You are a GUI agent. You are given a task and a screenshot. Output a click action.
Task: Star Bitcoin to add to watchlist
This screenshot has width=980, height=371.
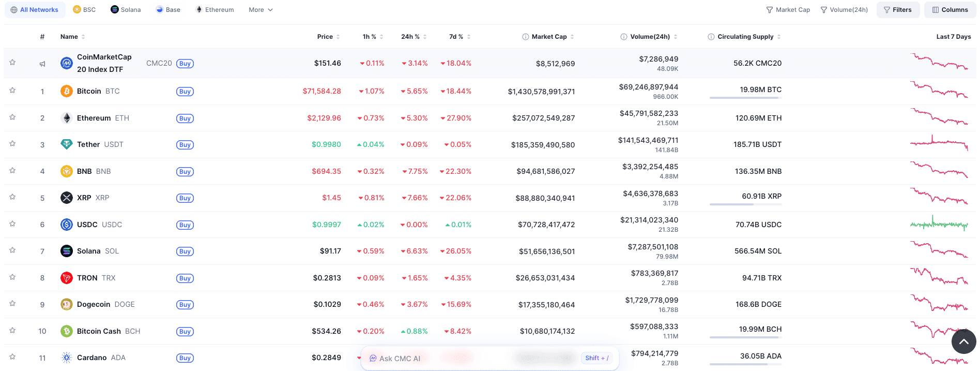point(12,91)
